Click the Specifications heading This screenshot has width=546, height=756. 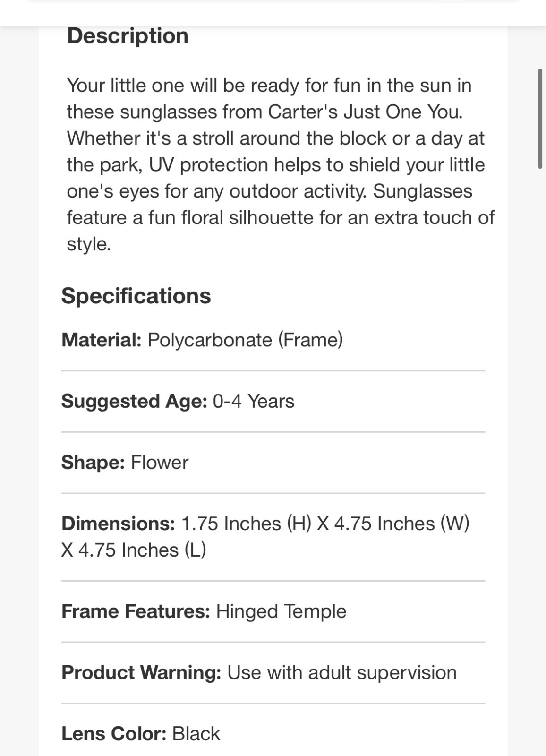pos(136,296)
